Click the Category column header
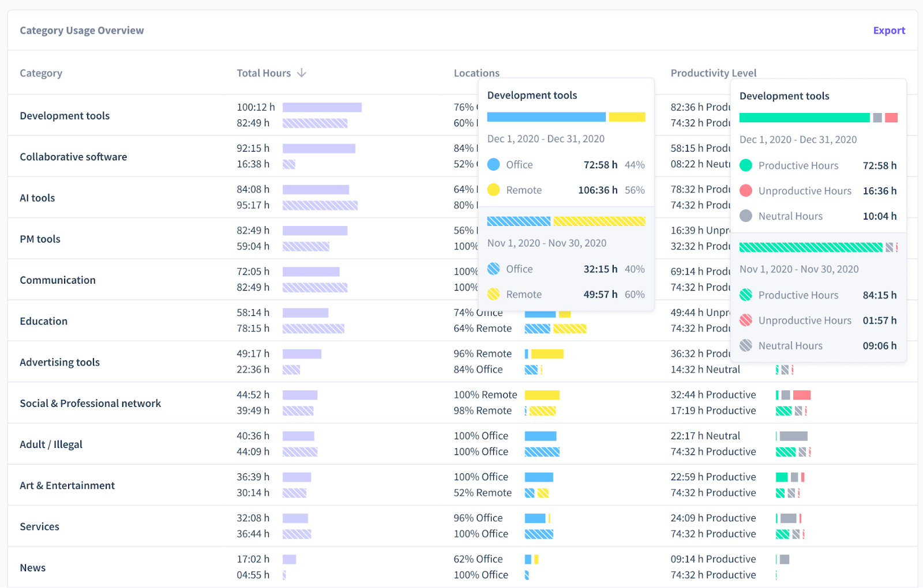Screen dimensions: 923x588 41,73
